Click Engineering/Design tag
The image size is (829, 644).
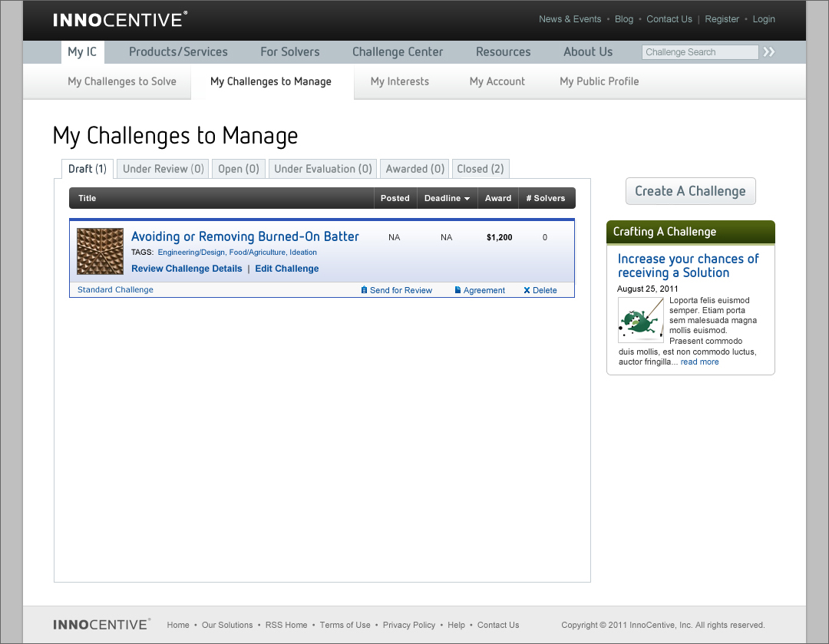(192, 253)
